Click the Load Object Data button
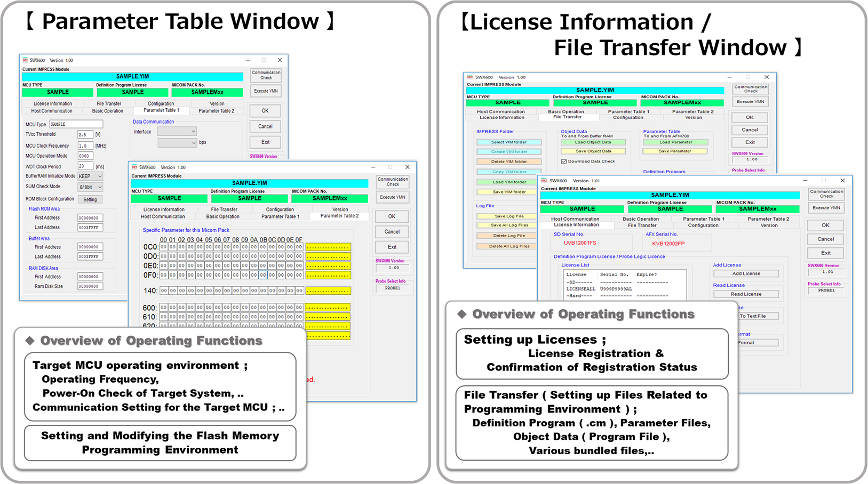Viewport: 868px width, 484px height. (593, 142)
